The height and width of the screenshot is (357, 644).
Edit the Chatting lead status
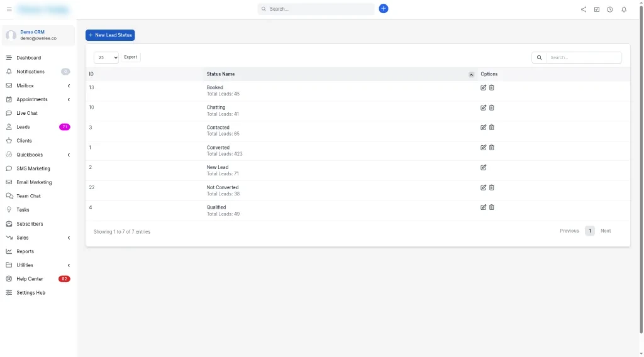point(483,107)
